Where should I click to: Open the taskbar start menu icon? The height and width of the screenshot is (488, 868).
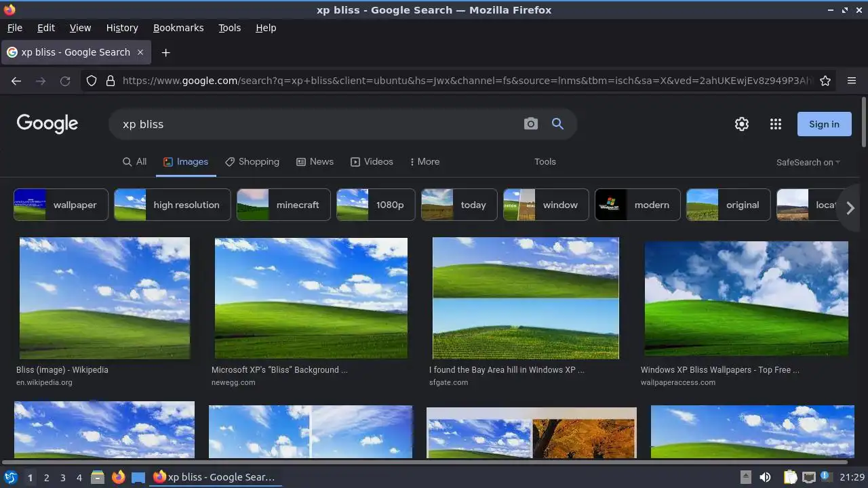click(x=11, y=477)
